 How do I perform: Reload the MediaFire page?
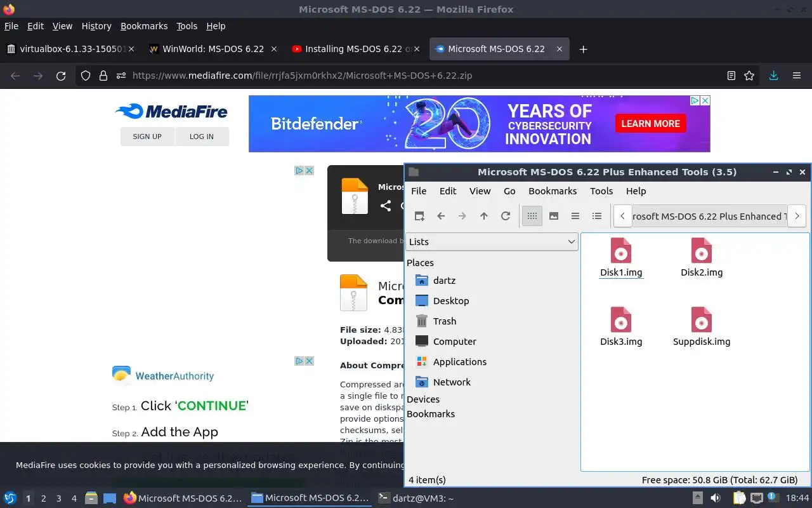(61, 76)
